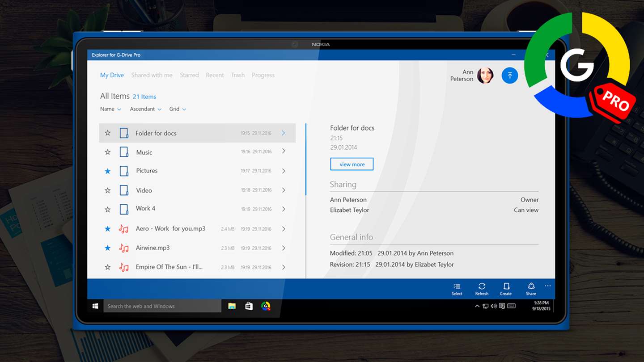Open the Progress tab

[263, 75]
